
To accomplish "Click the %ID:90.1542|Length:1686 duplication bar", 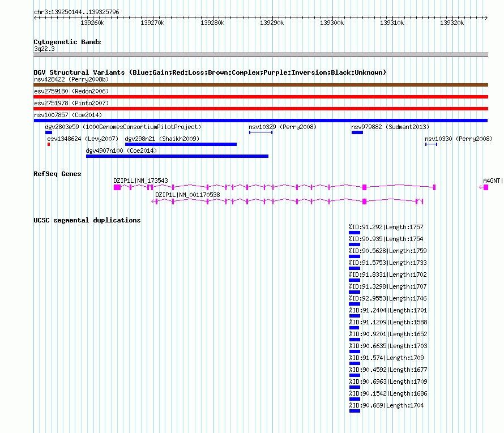I will tap(354, 398).
